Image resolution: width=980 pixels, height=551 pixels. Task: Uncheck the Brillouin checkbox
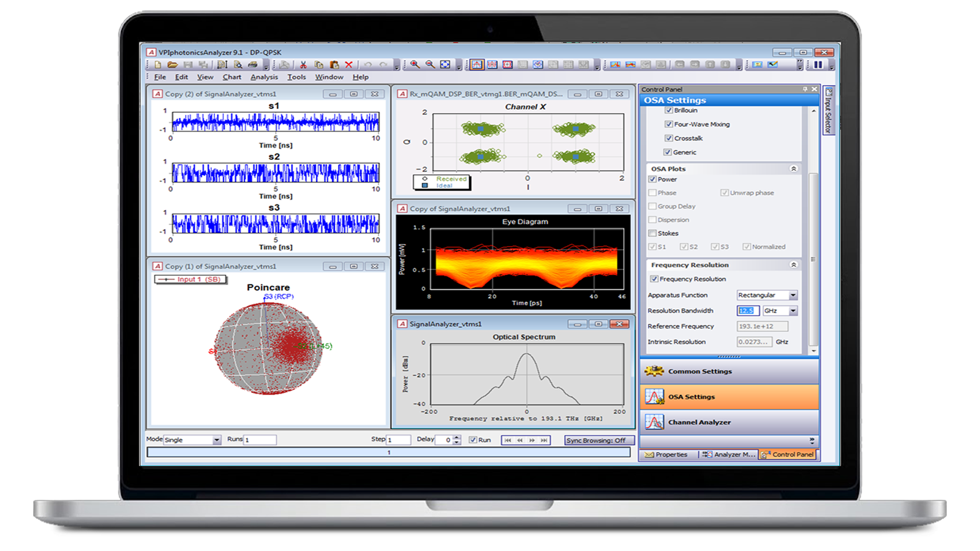[x=669, y=110]
